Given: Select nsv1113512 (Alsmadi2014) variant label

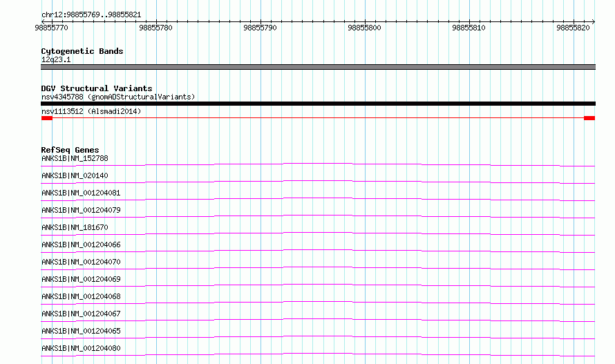Looking at the screenshot, I should [91, 111].
